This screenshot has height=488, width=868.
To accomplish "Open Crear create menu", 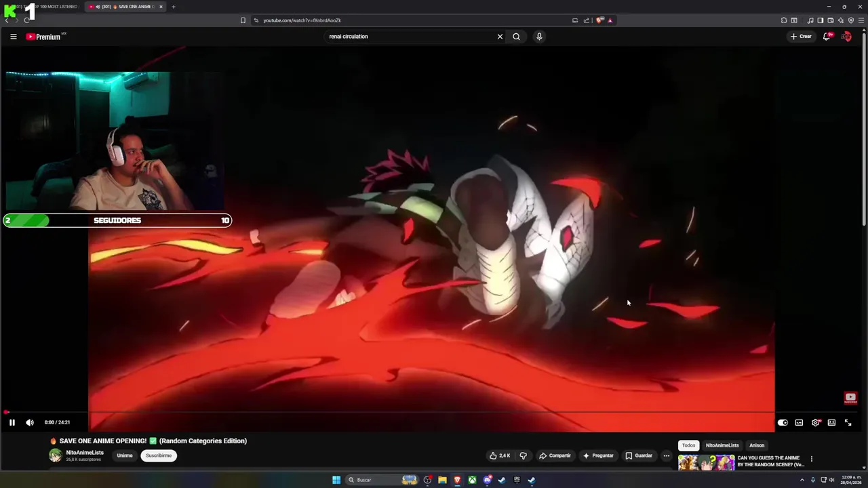I will (801, 37).
